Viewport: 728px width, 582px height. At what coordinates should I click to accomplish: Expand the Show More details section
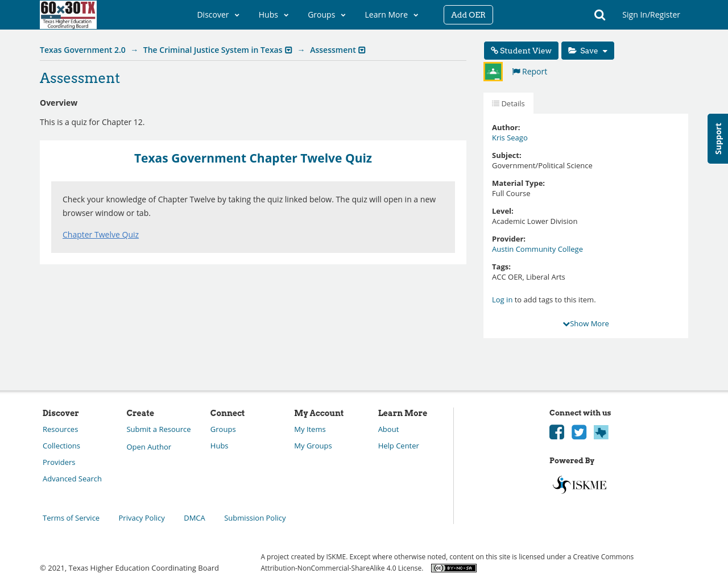585,322
